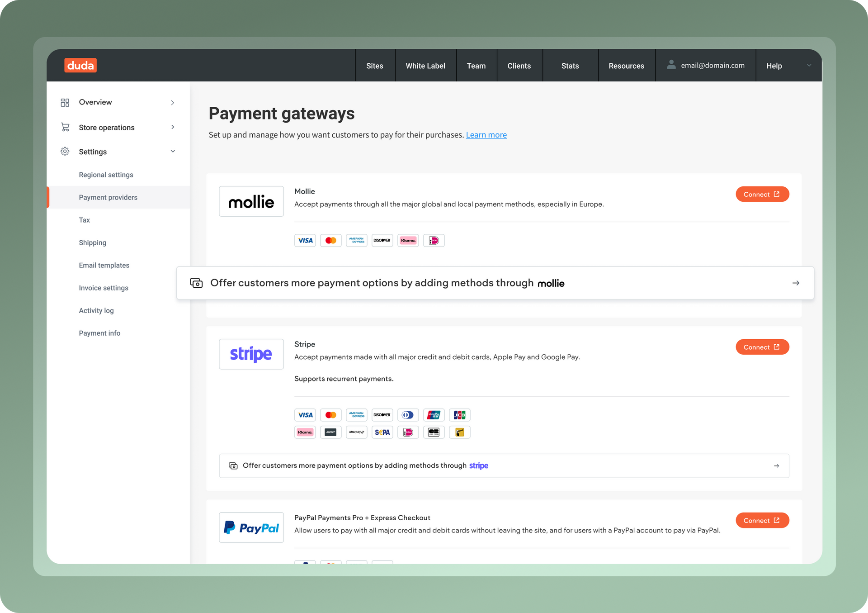Select Clients in the top bar
This screenshot has width=868, height=613.
coord(519,66)
